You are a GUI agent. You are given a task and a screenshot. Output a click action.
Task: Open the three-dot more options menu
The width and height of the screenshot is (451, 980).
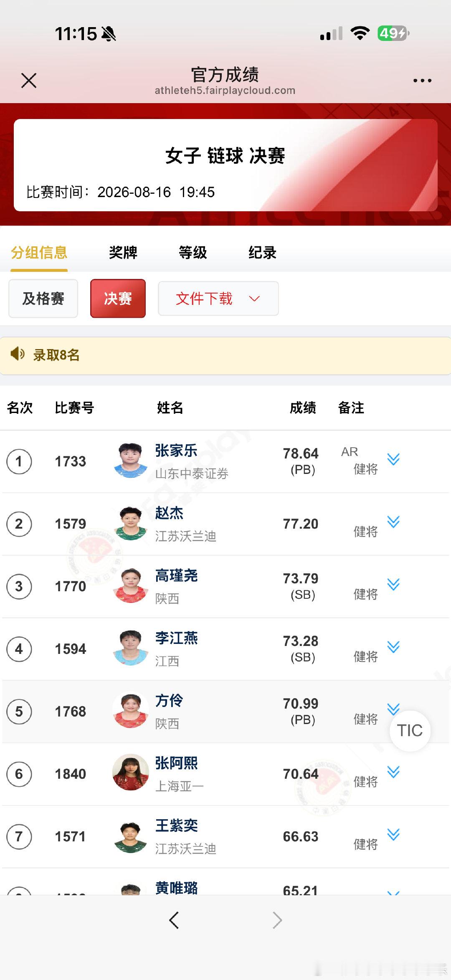click(x=422, y=81)
